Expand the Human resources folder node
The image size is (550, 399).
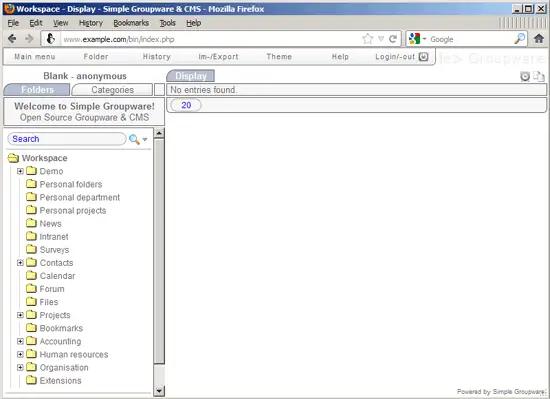click(20, 354)
